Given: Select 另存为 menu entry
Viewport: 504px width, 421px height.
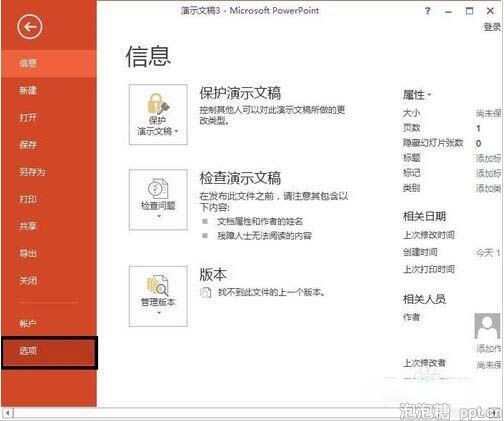Looking at the screenshot, I should pyautogui.click(x=49, y=172).
